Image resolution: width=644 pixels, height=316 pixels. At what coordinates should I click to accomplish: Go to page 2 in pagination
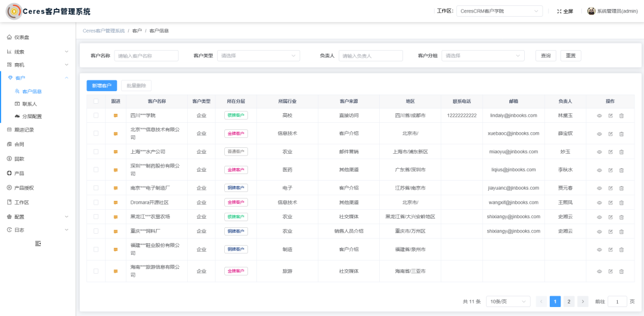click(569, 302)
